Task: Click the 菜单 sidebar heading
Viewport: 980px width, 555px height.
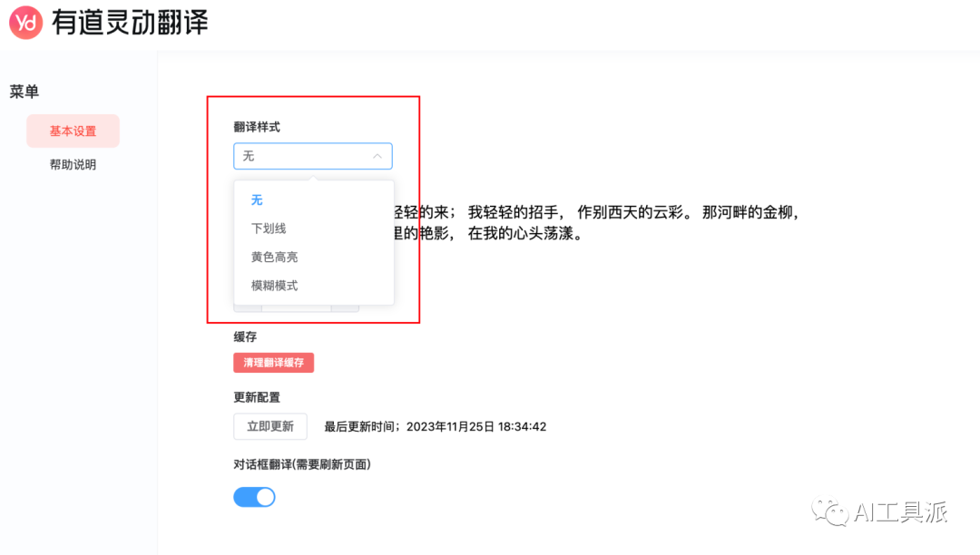Action: click(x=24, y=92)
